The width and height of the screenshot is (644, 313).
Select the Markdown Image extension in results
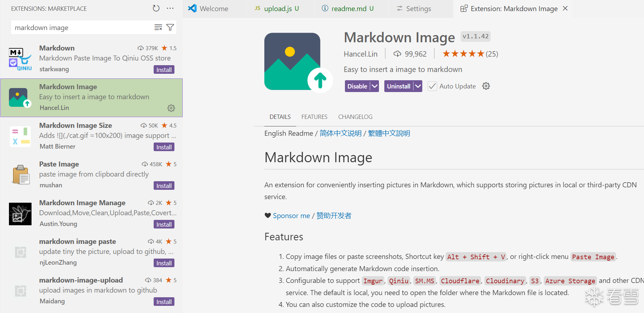click(x=92, y=98)
